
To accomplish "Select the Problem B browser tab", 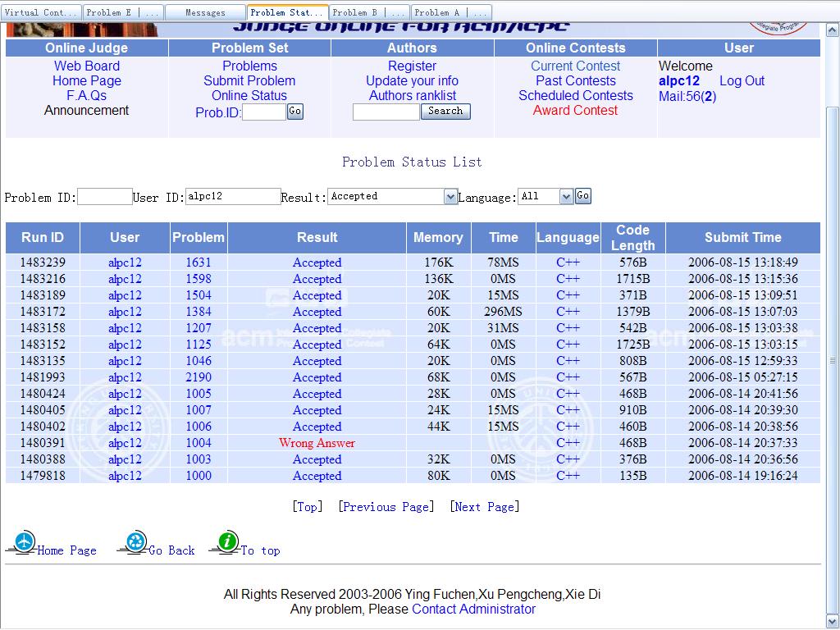I will (369, 12).
